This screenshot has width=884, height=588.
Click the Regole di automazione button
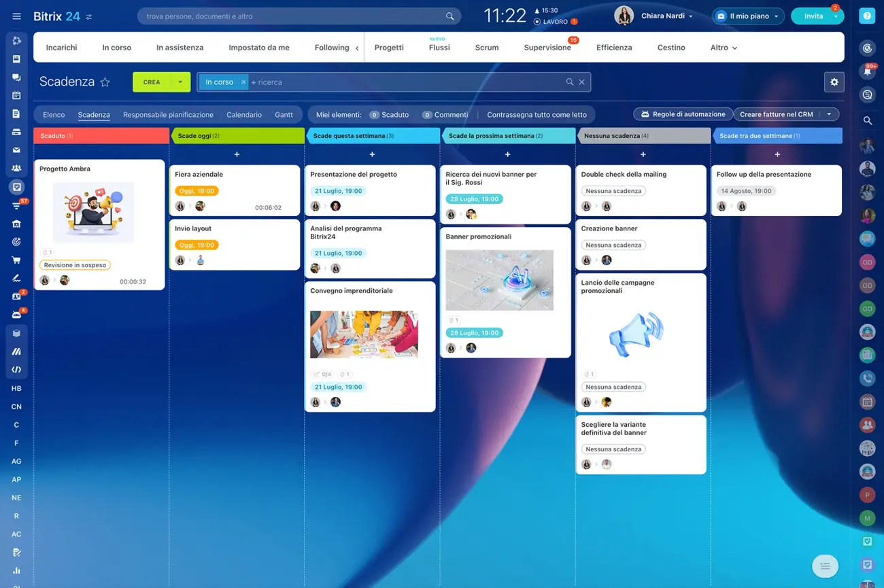pos(683,114)
